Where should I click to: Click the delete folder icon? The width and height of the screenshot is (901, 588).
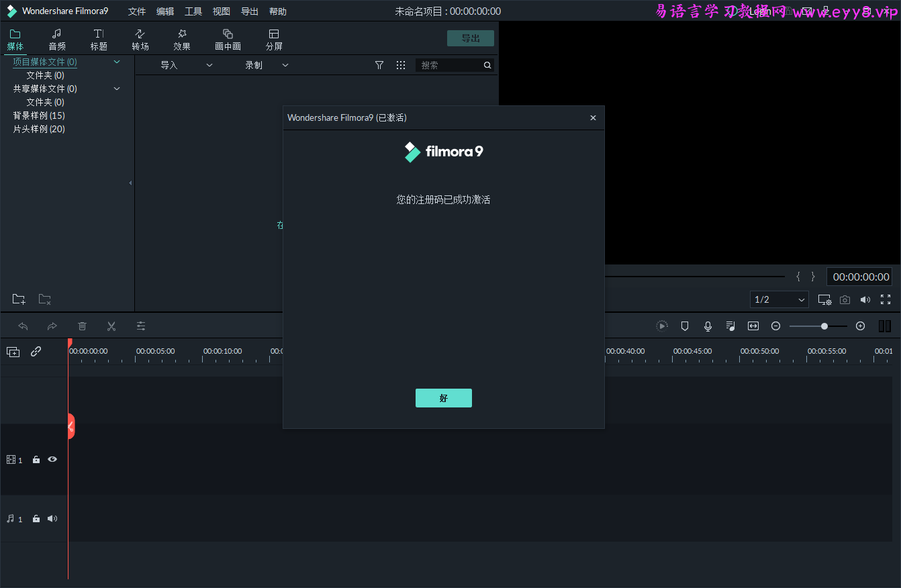coord(45,299)
